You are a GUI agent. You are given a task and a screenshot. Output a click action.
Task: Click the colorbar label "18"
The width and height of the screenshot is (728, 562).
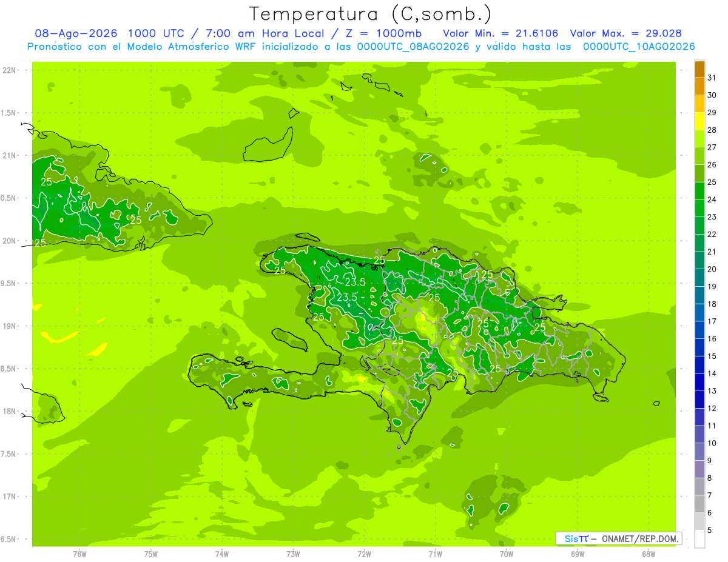click(712, 304)
